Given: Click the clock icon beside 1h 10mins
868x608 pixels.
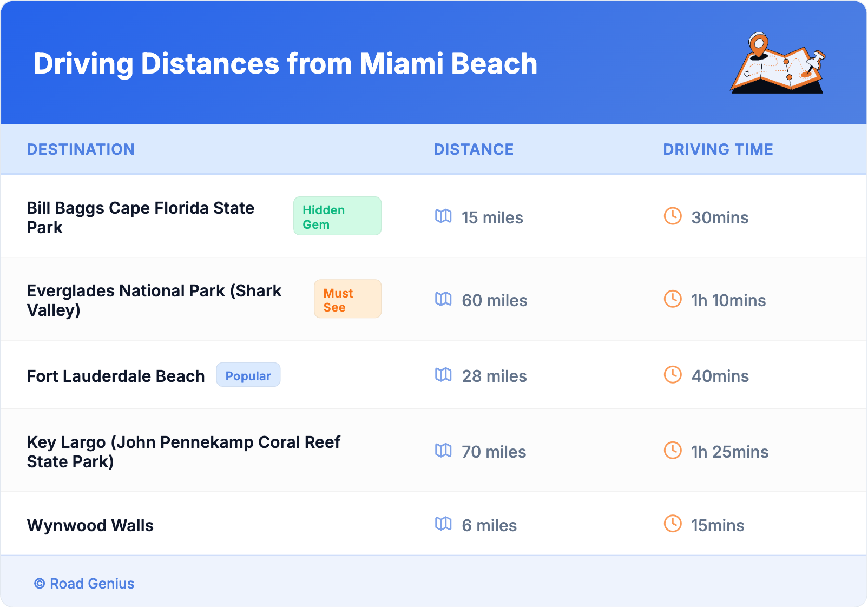Looking at the screenshot, I should [x=673, y=299].
